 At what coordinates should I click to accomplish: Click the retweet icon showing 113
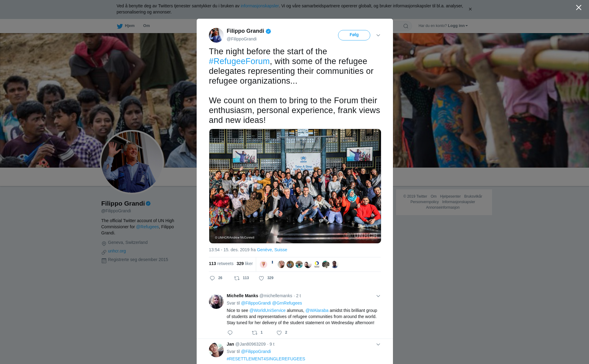[237, 278]
